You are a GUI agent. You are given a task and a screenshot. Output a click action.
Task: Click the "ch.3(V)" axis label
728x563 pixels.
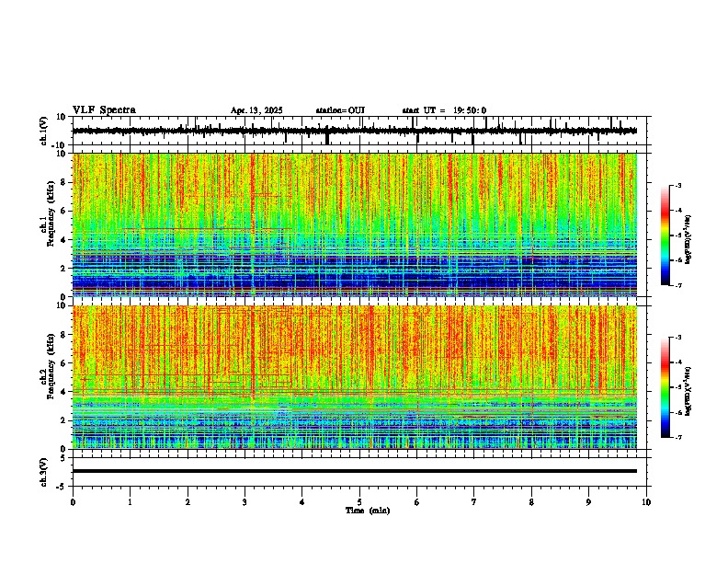(43, 473)
